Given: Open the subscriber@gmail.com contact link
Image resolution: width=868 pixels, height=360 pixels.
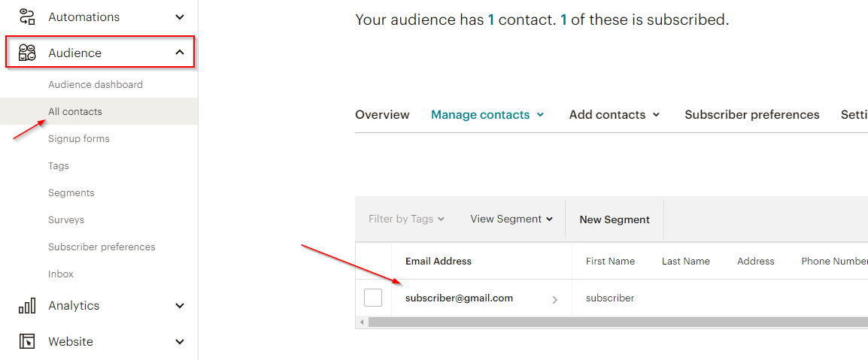Looking at the screenshot, I should coord(459,298).
